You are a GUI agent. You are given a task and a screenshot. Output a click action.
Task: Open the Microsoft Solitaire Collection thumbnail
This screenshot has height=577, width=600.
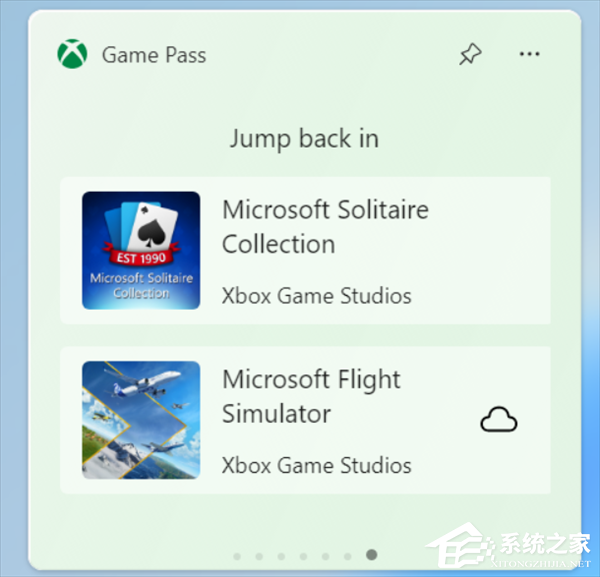point(141,250)
